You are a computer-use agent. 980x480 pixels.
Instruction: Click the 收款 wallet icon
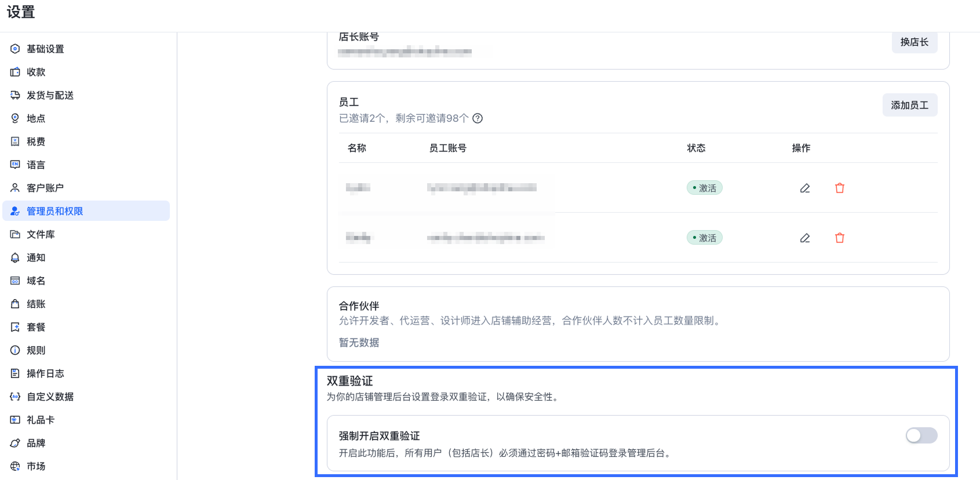tap(15, 72)
